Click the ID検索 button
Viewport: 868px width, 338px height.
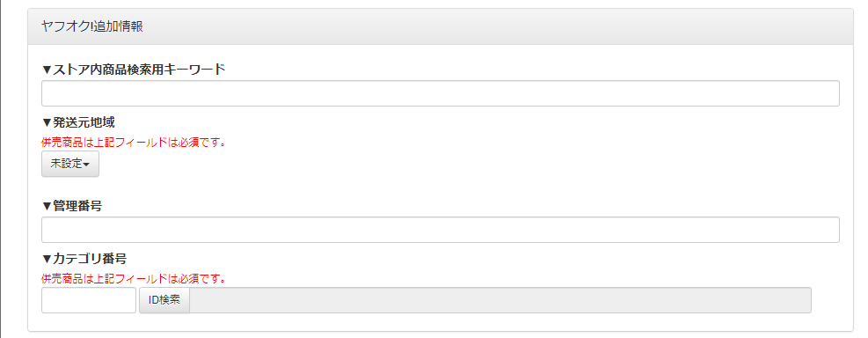164,300
